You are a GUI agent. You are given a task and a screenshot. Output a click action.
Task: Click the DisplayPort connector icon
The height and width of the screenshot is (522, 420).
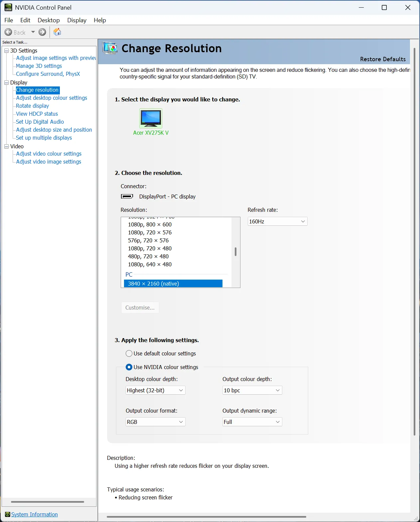click(x=127, y=196)
